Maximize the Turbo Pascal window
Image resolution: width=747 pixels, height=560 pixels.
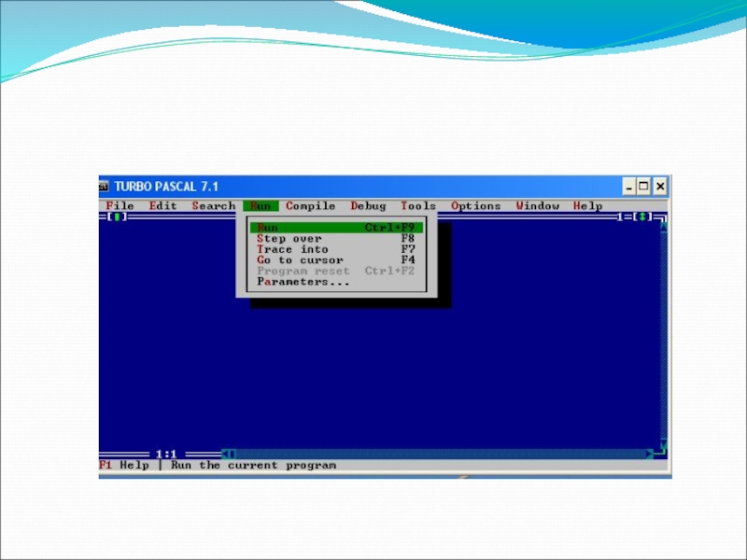(645, 187)
